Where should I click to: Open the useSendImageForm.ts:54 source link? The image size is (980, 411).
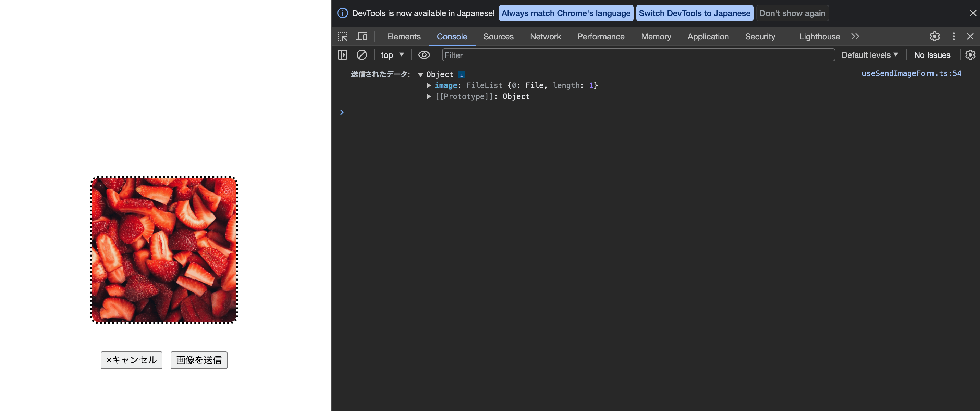pos(911,73)
